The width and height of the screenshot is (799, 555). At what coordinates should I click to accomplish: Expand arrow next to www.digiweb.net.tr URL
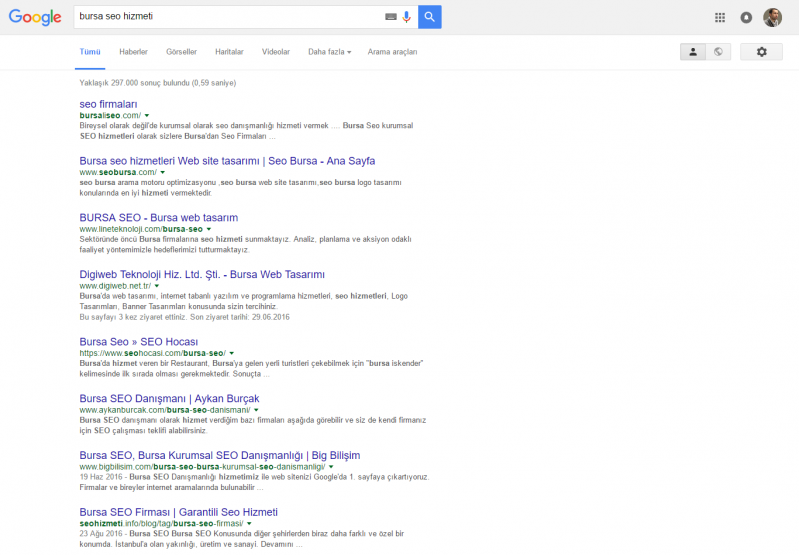[156, 286]
